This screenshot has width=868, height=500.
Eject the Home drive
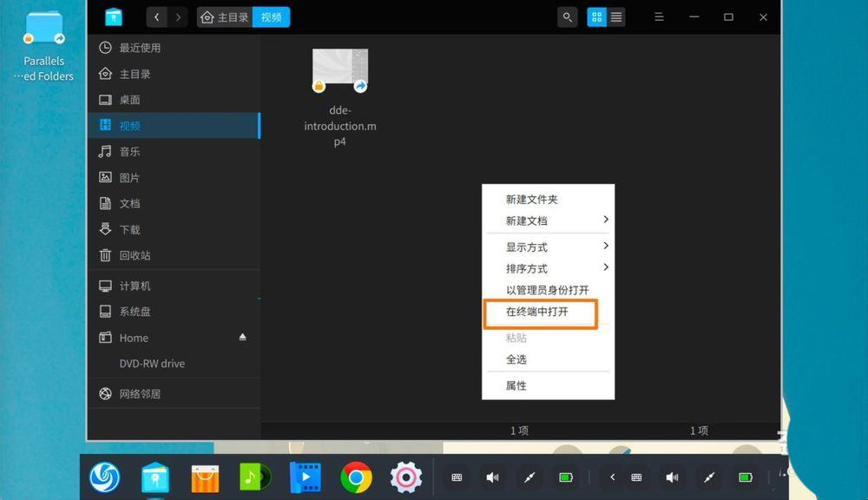pos(243,337)
